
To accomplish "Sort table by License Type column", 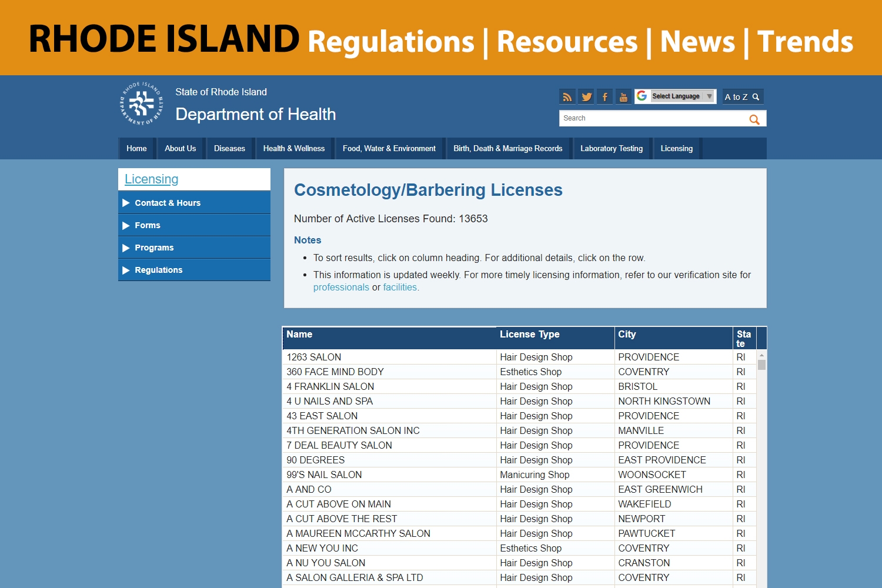I will [x=556, y=338].
